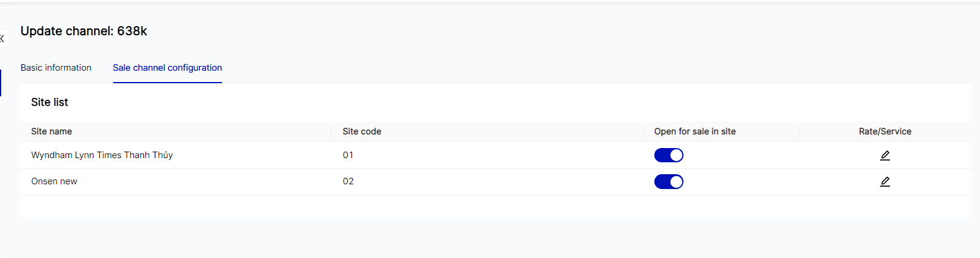Edit rate/service for Wyndham Lynn Times Thanh Thủy
This screenshot has width=980, height=258.
[885, 155]
